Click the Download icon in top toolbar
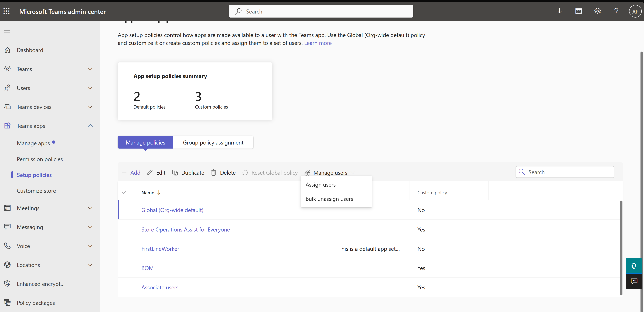644x312 pixels. coord(559,11)
